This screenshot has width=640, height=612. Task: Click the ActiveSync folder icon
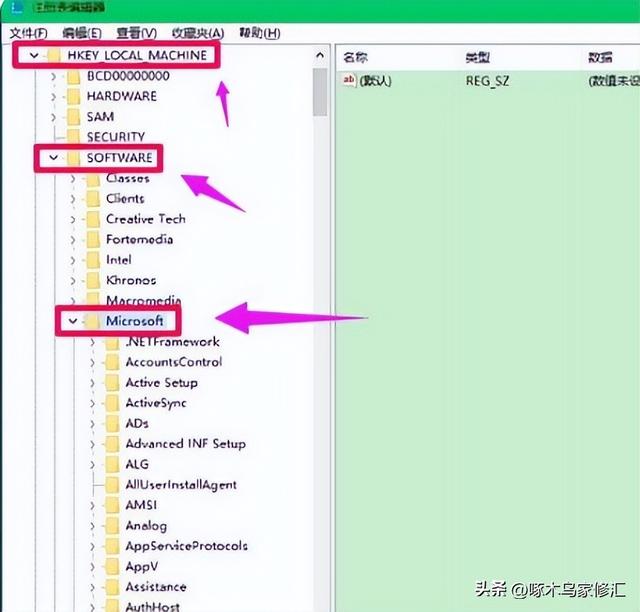(x=112, y=403)
